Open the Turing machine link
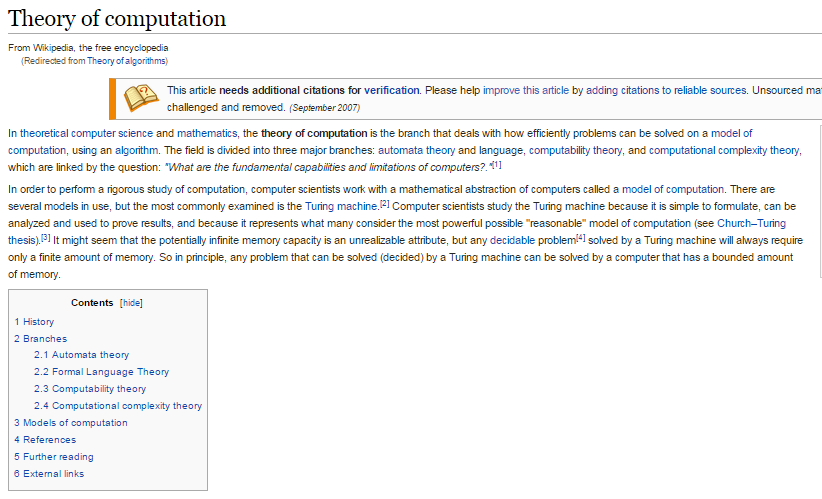The height and width of the screenshot is (499, 822). (341, 207)
